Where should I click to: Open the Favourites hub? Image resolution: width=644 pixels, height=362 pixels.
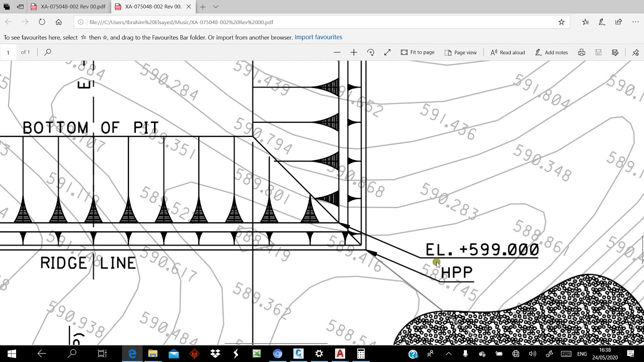coord(585,22)
